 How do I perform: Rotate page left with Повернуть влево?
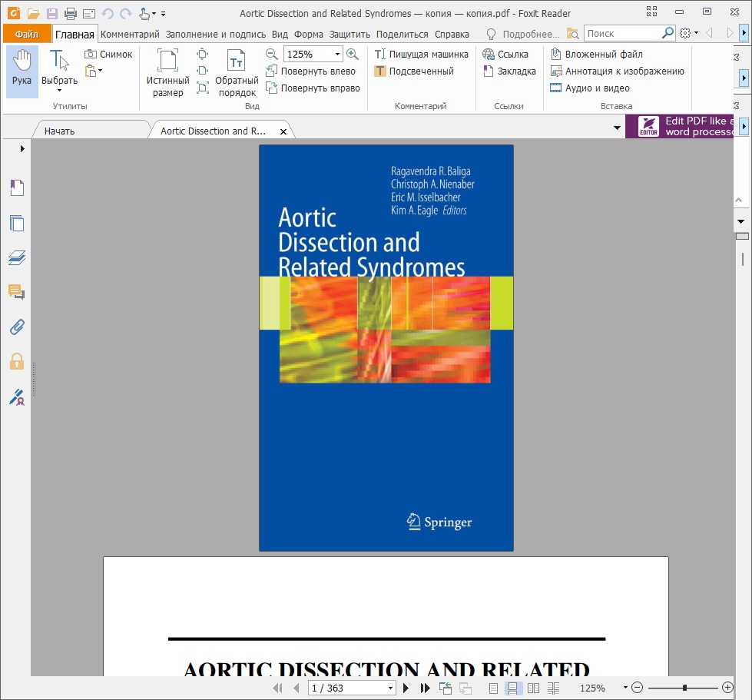click(x=311, y=71)
